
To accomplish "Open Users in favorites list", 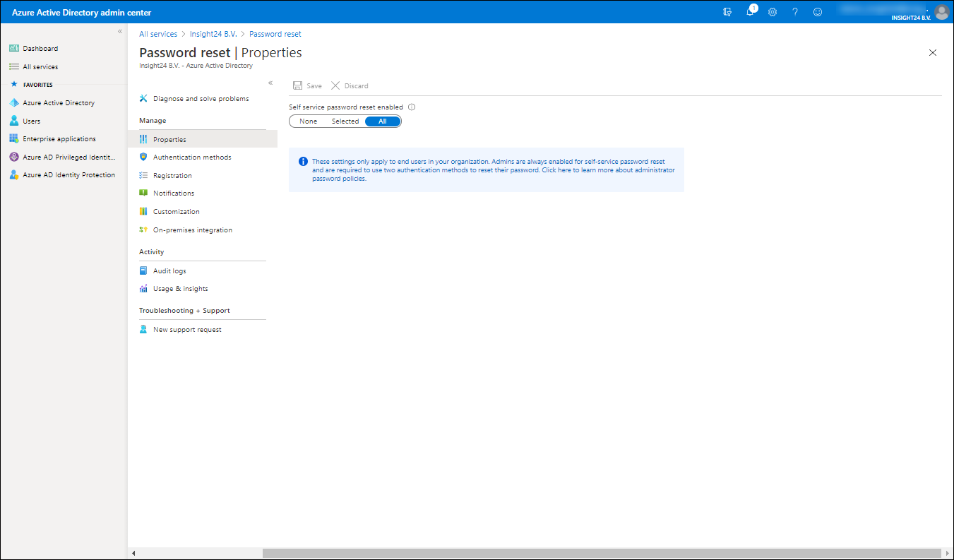I will point(32,121).
